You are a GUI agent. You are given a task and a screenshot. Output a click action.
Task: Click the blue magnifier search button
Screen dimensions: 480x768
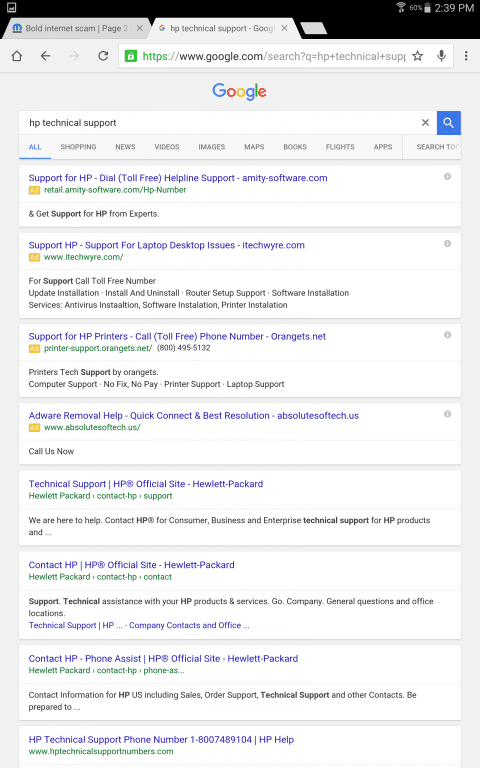point(449,122)
